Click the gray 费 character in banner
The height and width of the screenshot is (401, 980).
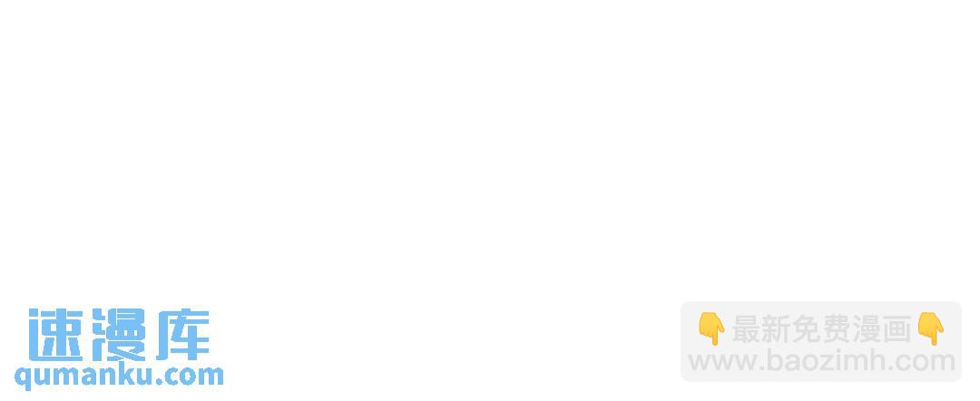[837, 329]
